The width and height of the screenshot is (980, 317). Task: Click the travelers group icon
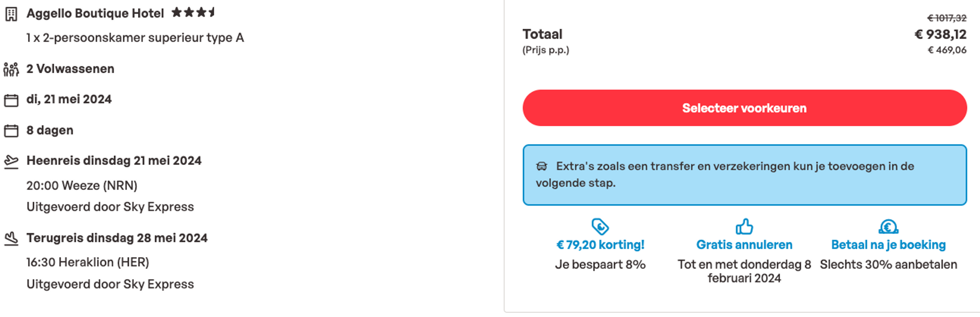click(x=11, y=69)
